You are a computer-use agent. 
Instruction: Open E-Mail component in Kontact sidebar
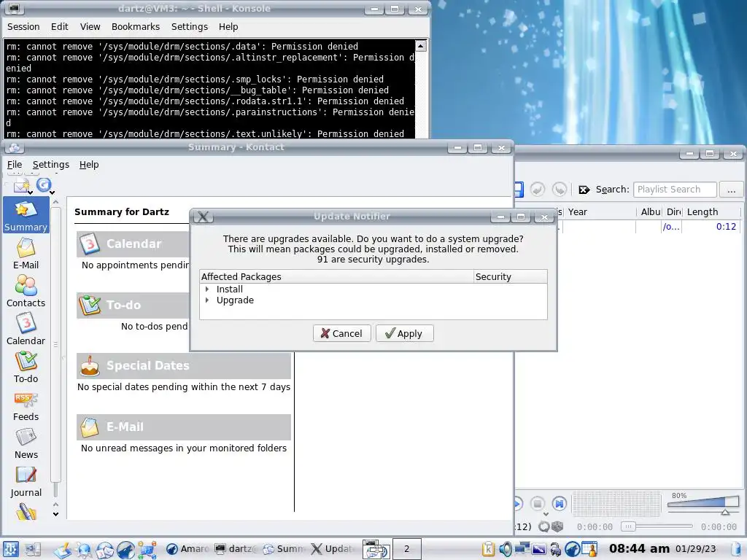(26, 254)
